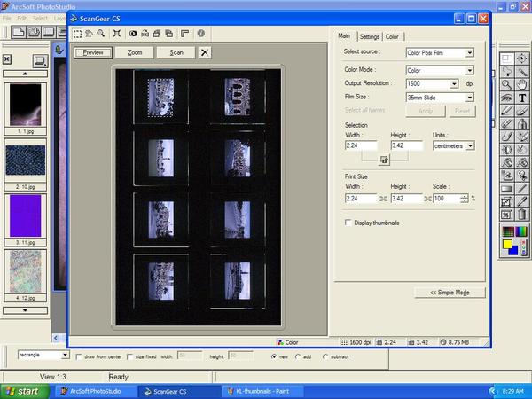The width and height of the screenshot is (532, 399).
Task: Click the background blue color swatch
Action: [514, 251]
